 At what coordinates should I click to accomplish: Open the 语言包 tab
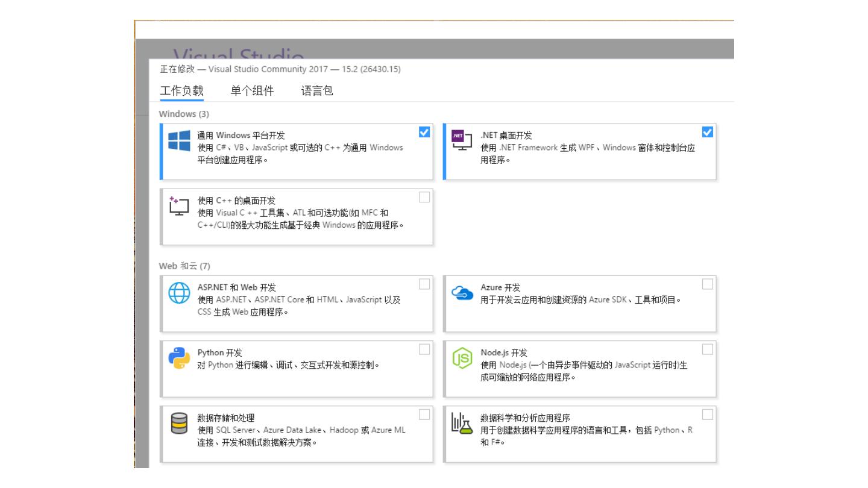point(317,91)
